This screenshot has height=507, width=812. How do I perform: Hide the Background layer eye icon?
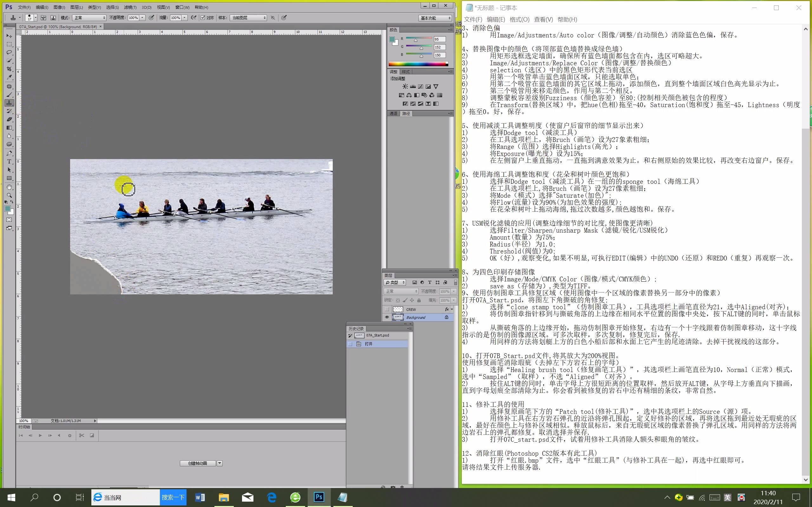pyautogui.click(x=387, y=317)
